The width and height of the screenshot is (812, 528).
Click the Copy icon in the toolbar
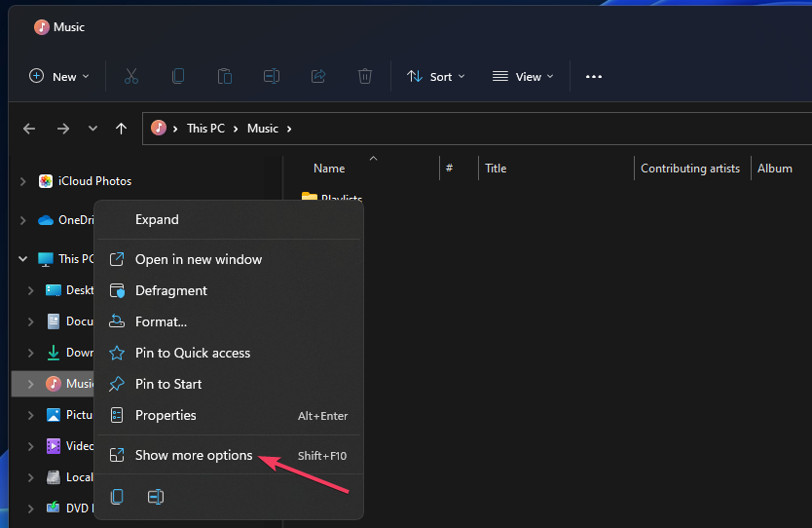178,76
